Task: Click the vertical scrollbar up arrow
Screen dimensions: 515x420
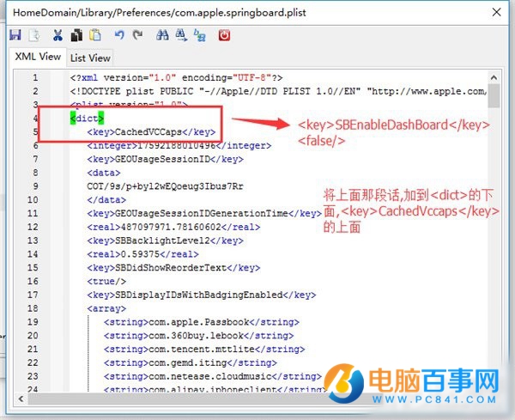Action: click(494, 77)
